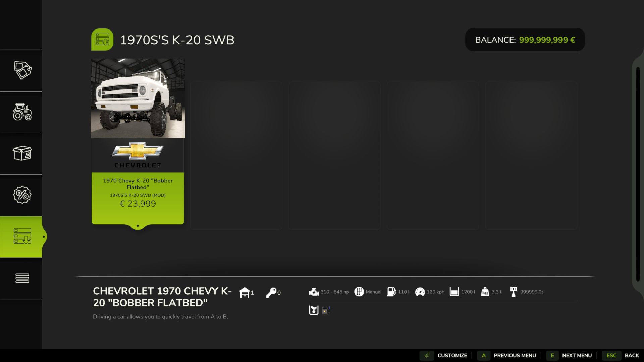Click the Chevrolet brand logo
This screenshot has width=644, height=362.
pos(138,155)
